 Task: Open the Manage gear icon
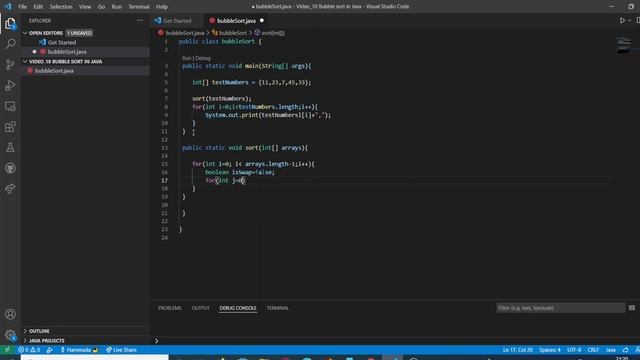click(10, 335)
